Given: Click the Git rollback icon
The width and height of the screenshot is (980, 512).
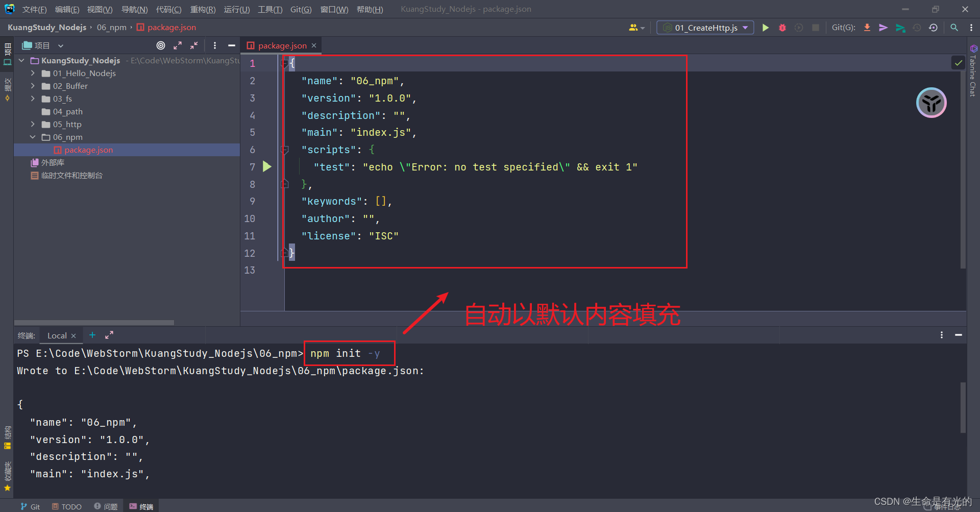Looking at the screenshot, I should pos(933,28).
